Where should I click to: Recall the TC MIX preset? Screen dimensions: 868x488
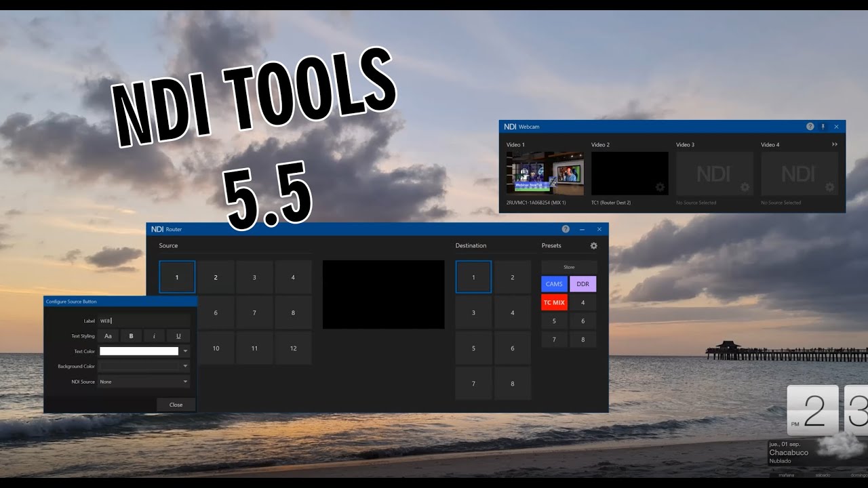coord(554,302)
